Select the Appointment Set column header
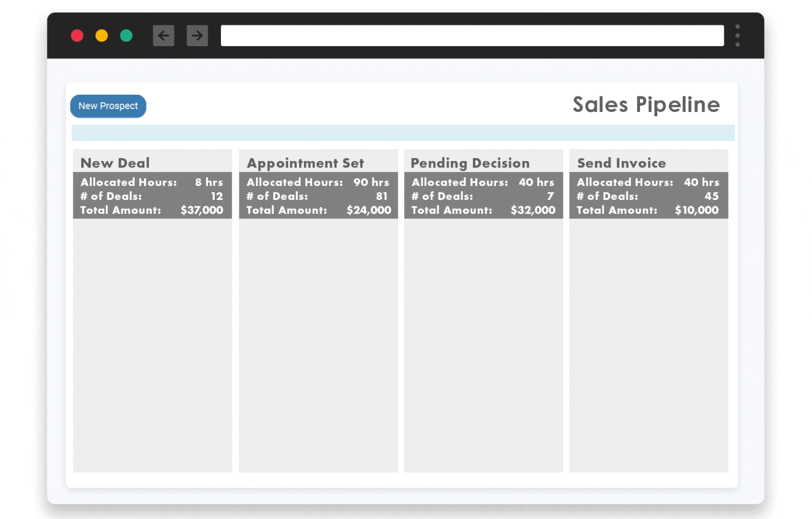Screen dimensions: 812x519 coord(305,163)
